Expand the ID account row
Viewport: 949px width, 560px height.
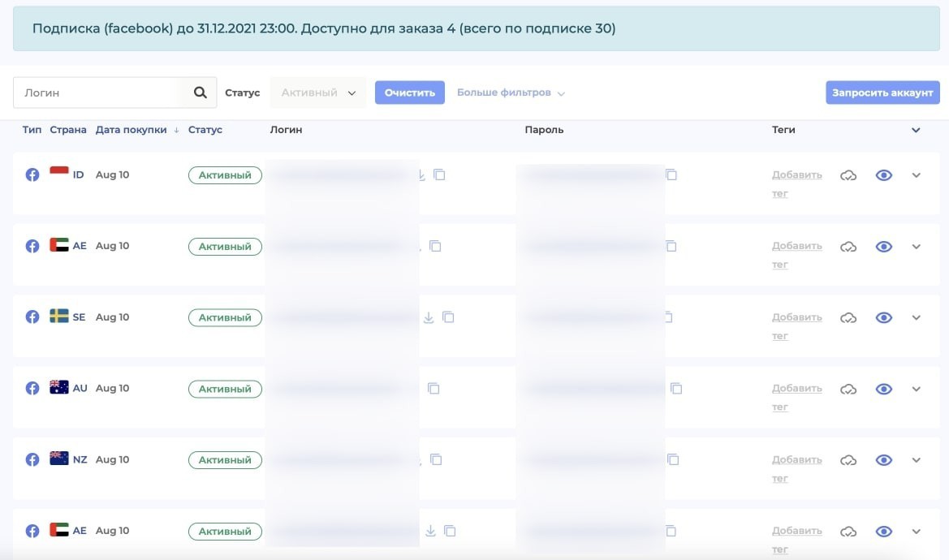(x=916, y=175)
